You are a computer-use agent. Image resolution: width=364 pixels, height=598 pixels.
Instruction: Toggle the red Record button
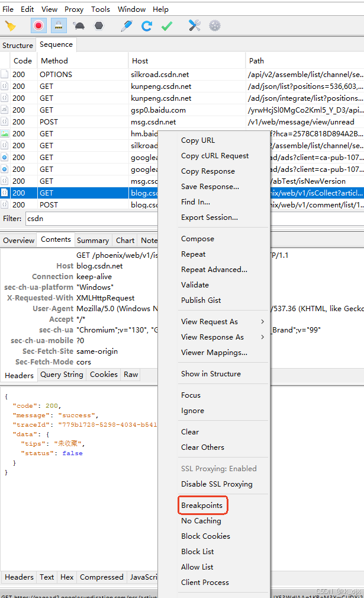38,26
